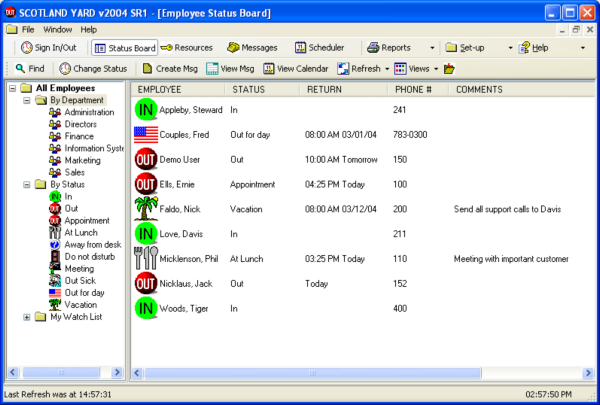The height and width of the screenshot is (405, 600).
Task: Open Messages from the toolbar
Action: click(252, 47)
